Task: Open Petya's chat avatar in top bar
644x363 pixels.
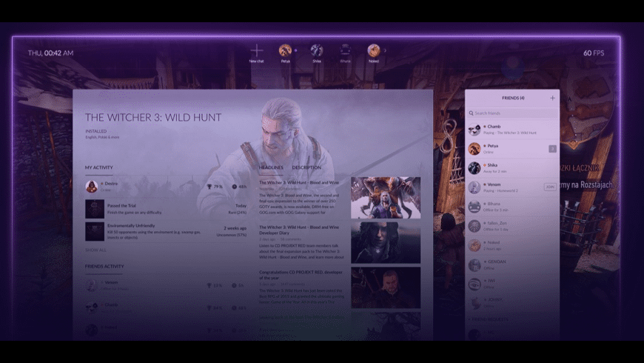Action: click(285, 50)
